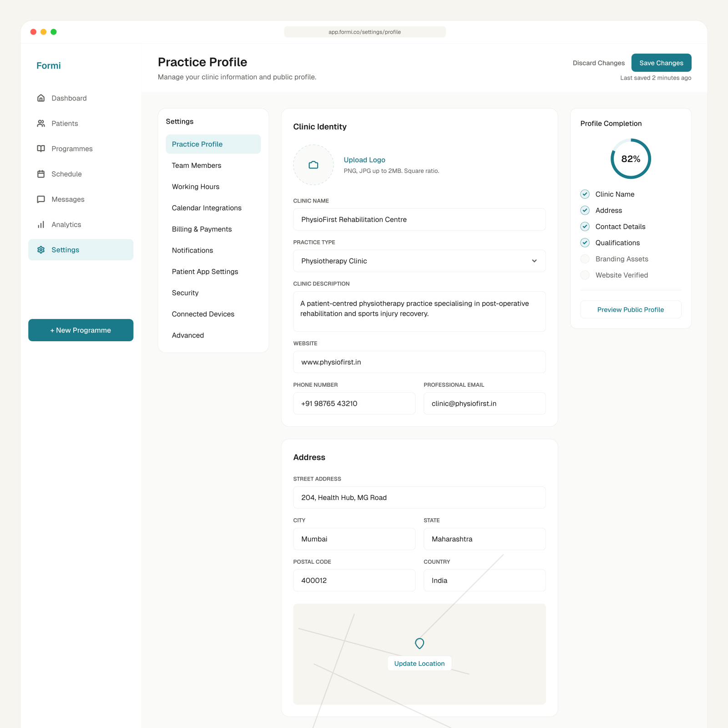This screenshot has width=728, height=728.
Task: Open Analytics in main sidebar
Action: (x=81, y=224)
